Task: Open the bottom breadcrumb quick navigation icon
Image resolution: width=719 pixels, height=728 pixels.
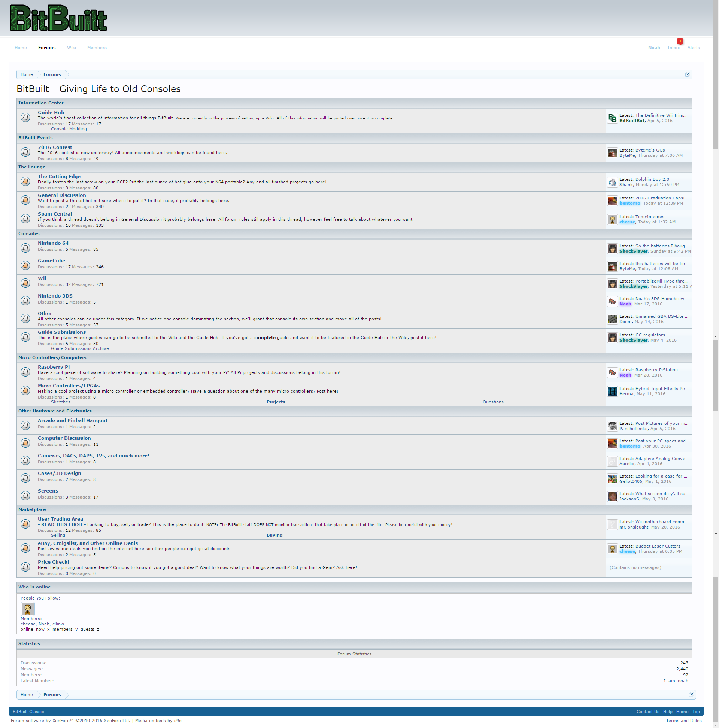Action: 691,694
